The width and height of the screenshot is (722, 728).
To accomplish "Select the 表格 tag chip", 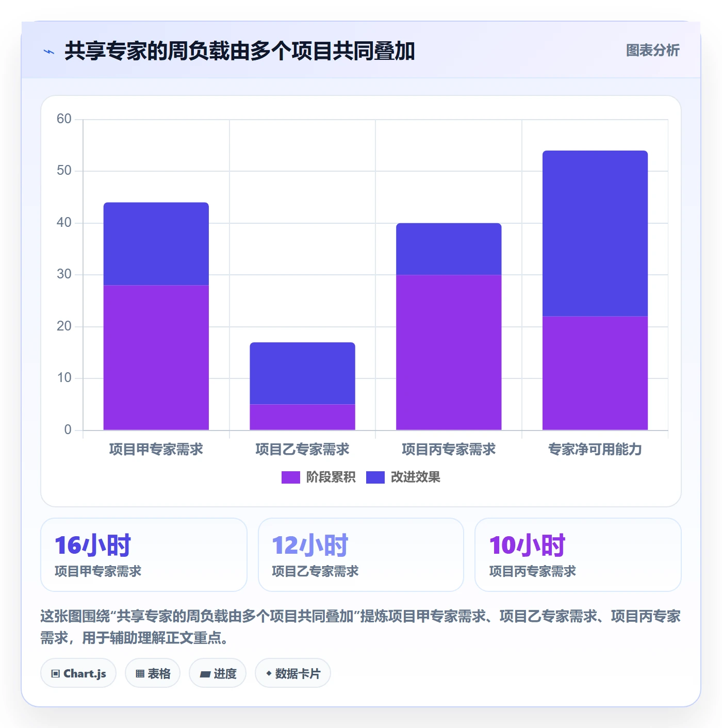I will point(153,673).
